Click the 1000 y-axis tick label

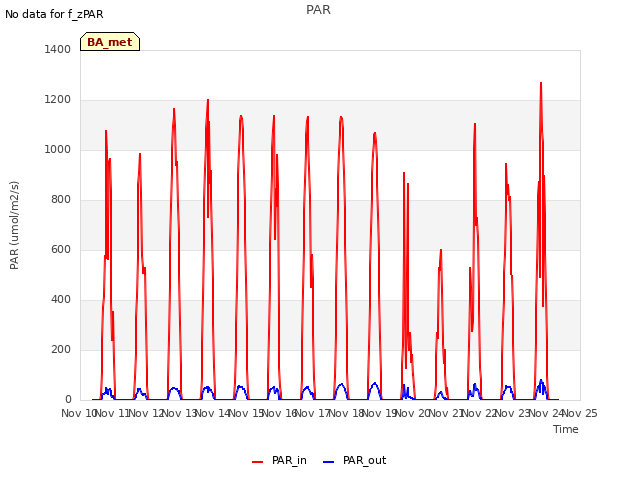[x=58, y=149]
